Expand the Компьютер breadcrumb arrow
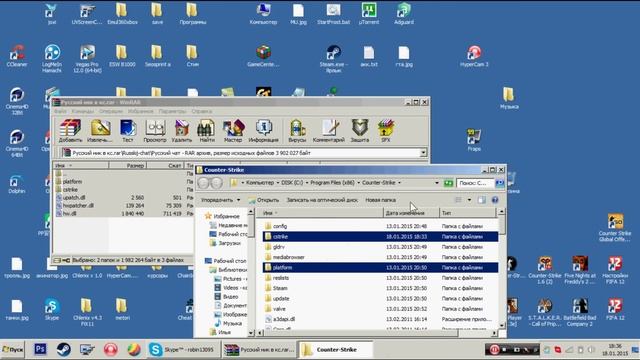The image size is (640, 360). coord(278,183)
